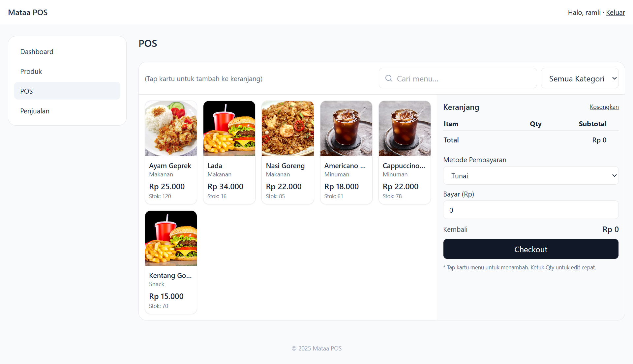Click the Mataa POS brand title

click(x=28, y=13)
